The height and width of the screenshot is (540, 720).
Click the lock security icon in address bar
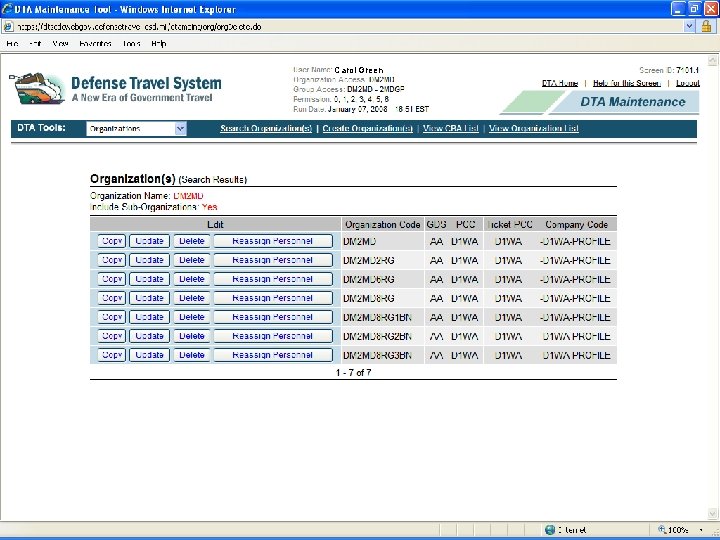706,26
